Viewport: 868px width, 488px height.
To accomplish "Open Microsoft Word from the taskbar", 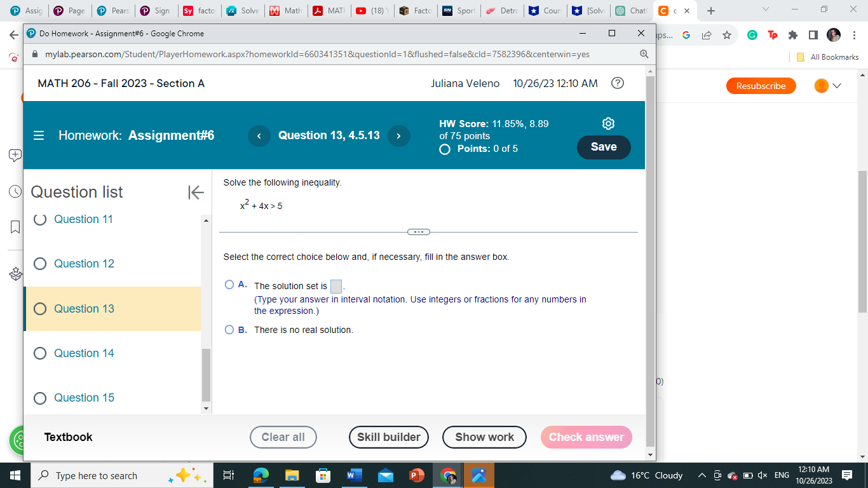I will 354,475.
